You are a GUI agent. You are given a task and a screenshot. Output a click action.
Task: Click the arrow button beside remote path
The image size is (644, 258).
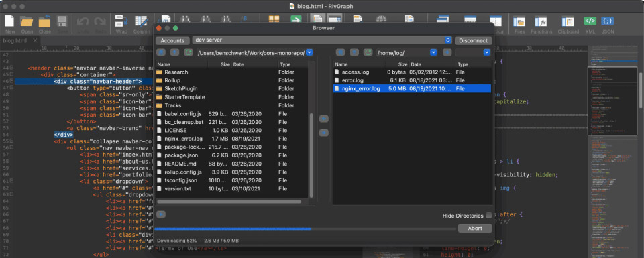pyautogui.click(x=447, y=52)
